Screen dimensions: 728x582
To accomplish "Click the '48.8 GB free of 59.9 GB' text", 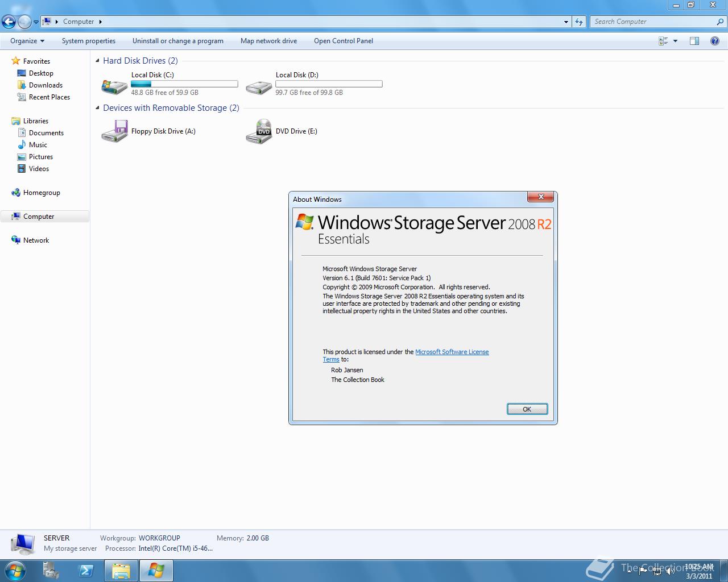I will 164,93.
